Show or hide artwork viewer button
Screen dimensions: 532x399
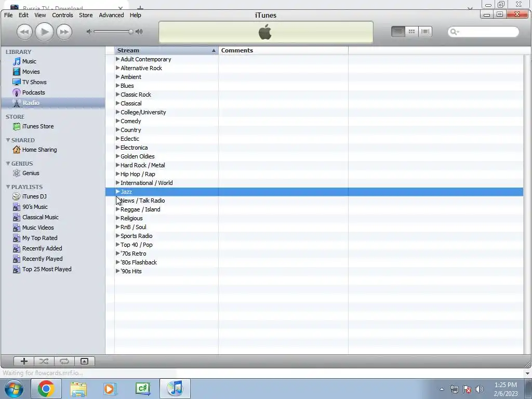[84, 362]
